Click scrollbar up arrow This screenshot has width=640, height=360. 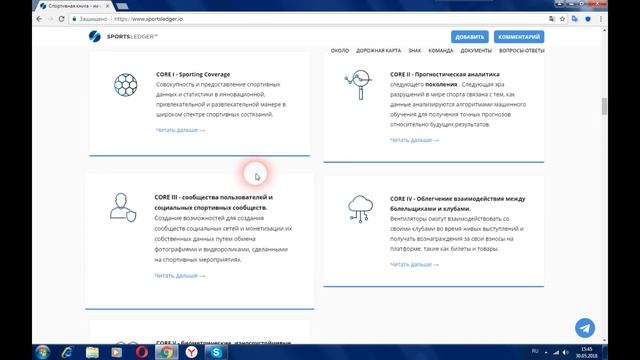tap(604, 30)
